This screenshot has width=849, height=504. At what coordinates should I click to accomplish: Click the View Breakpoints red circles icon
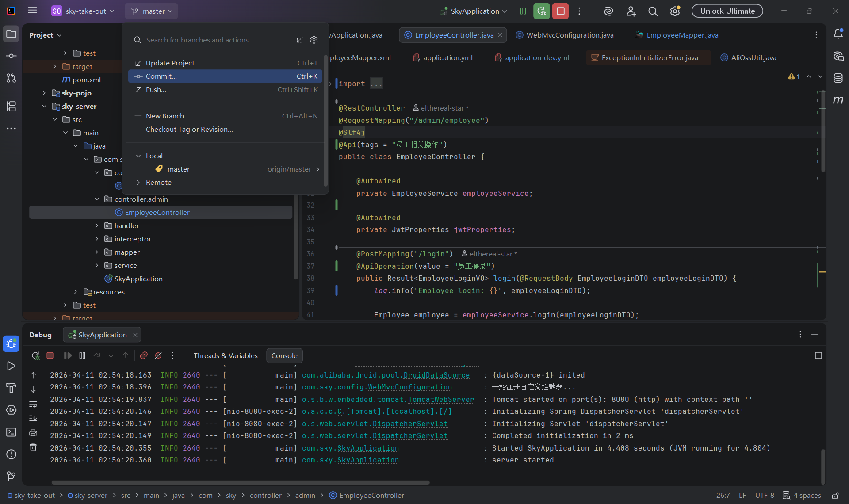tap(144, 355)
